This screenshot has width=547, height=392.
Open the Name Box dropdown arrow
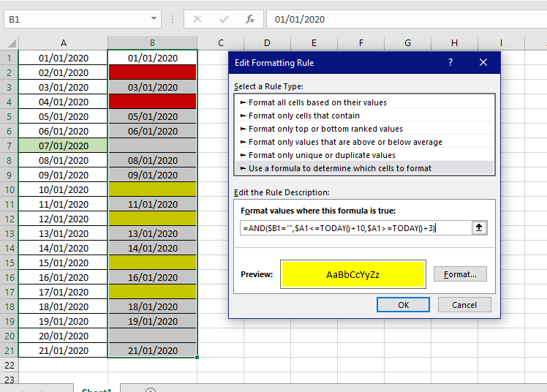point(154,18)
